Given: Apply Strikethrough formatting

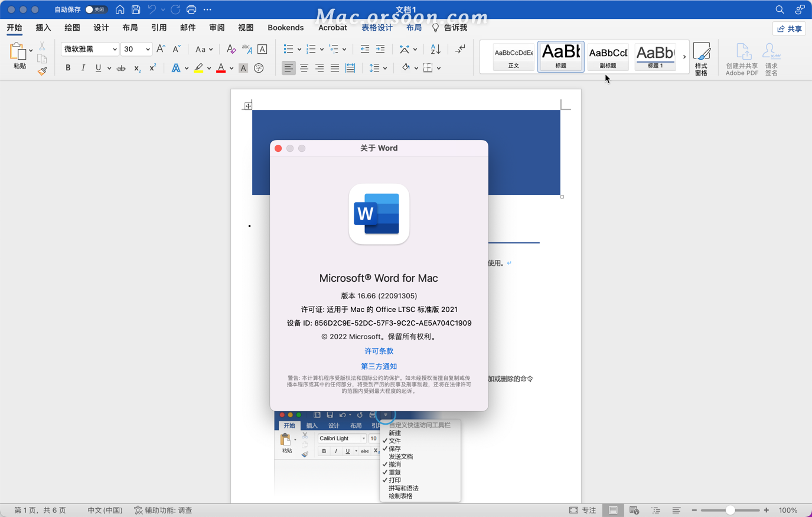Looking at the screenshot, I should [121, 69].
